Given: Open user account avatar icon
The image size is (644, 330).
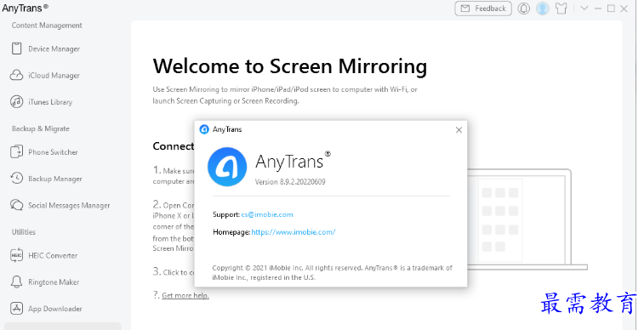Looking at the screenshot, I should pos(543,9).
